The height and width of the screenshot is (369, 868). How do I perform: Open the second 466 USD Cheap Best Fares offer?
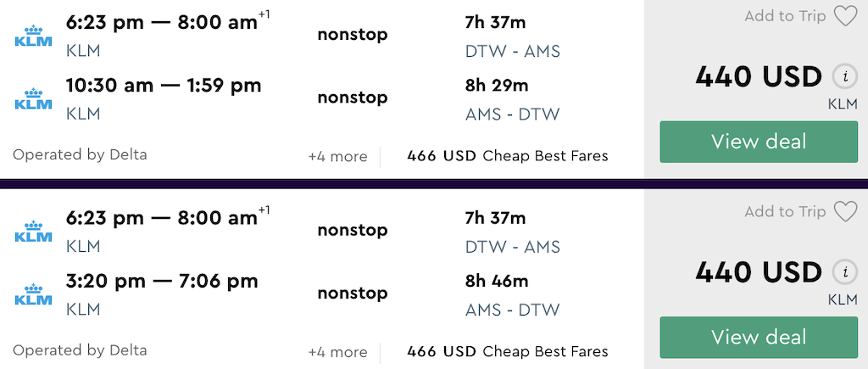(x=507, y=351)
